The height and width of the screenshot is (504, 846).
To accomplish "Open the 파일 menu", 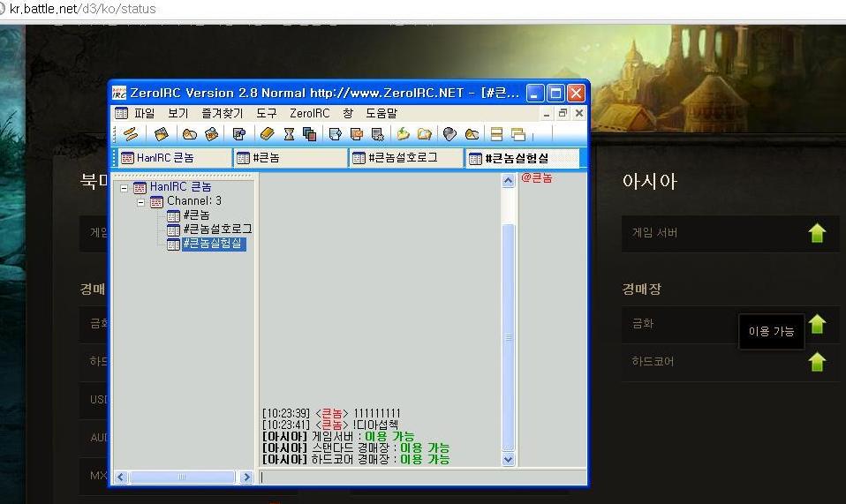I will (x=144, y=113).
